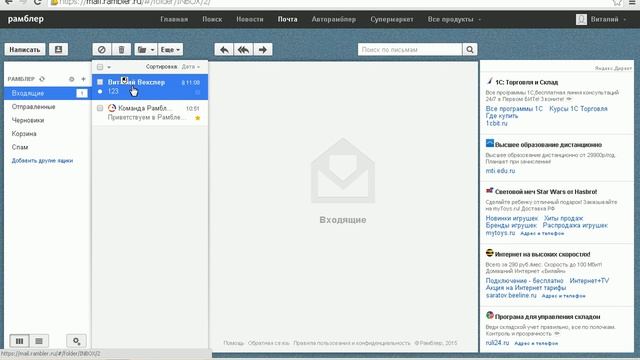Go to Новости in top menu
Image resolution: width=640 pixels, height=360 pixels.
coord(250,19)
